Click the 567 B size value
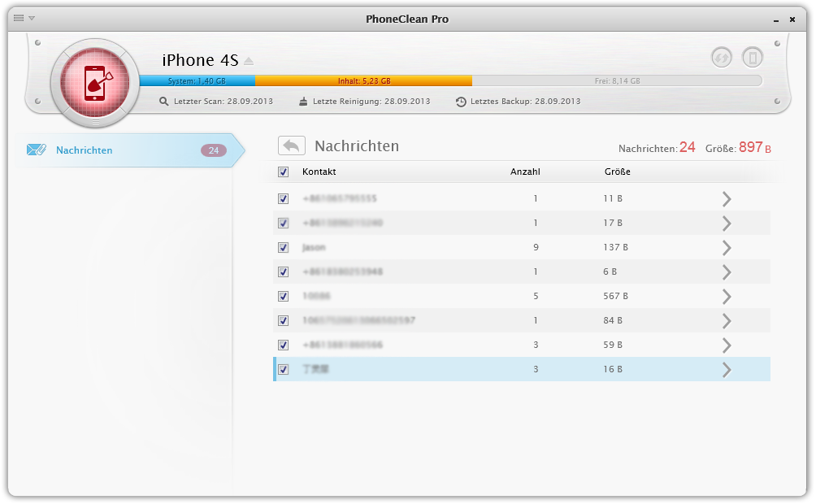This screenshot has width=816, height=504. coord(615,296)
